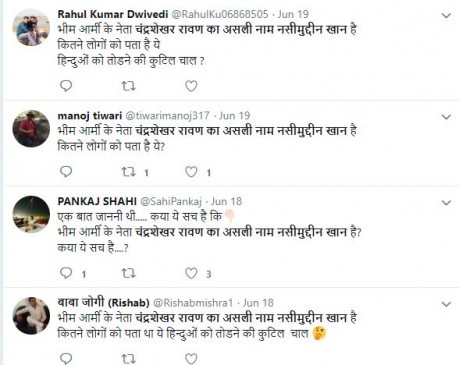Retweet Rahul Kumar Dwivedi's tweet
Viewport: 459px width, 365px height.
click(x=128, y=86)
